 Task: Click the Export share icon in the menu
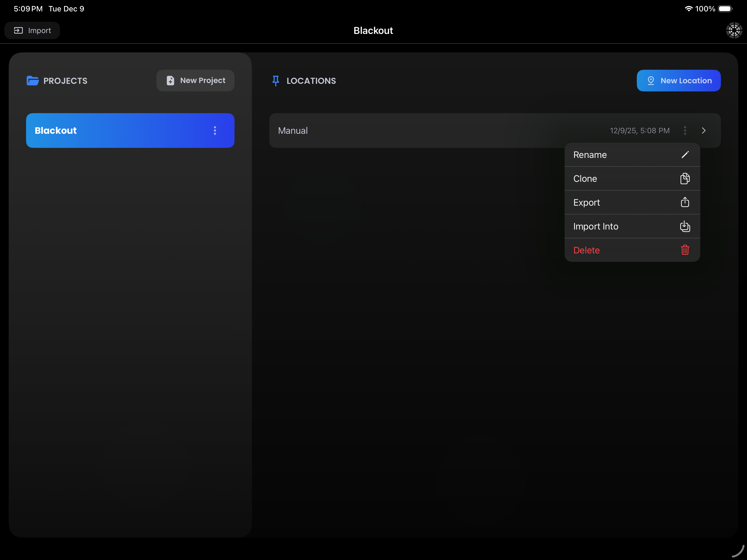tap(685, 202)
